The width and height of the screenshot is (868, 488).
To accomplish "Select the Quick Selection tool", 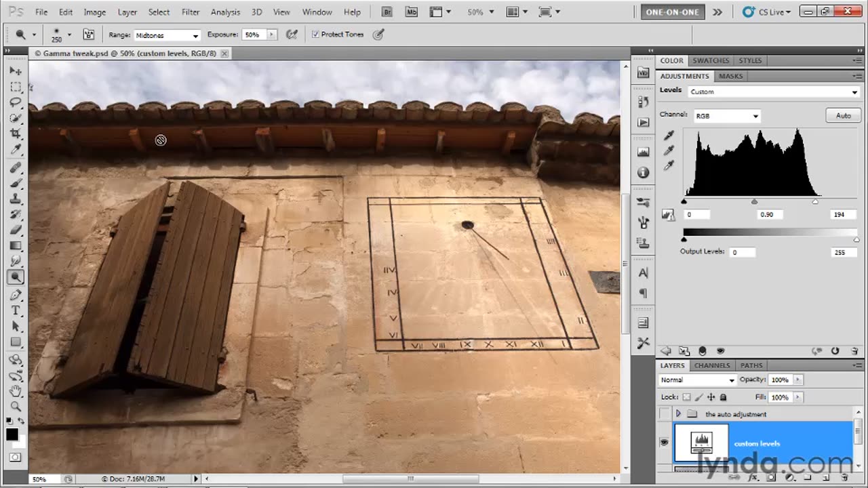I will tap(16, 118).
